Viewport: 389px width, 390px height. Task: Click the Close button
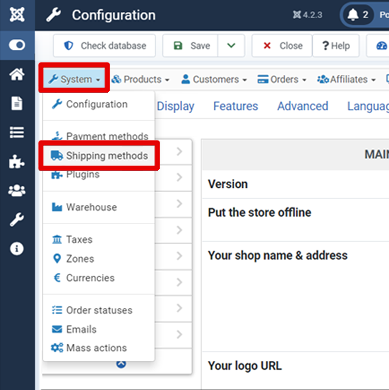click(x=282, y=46)
